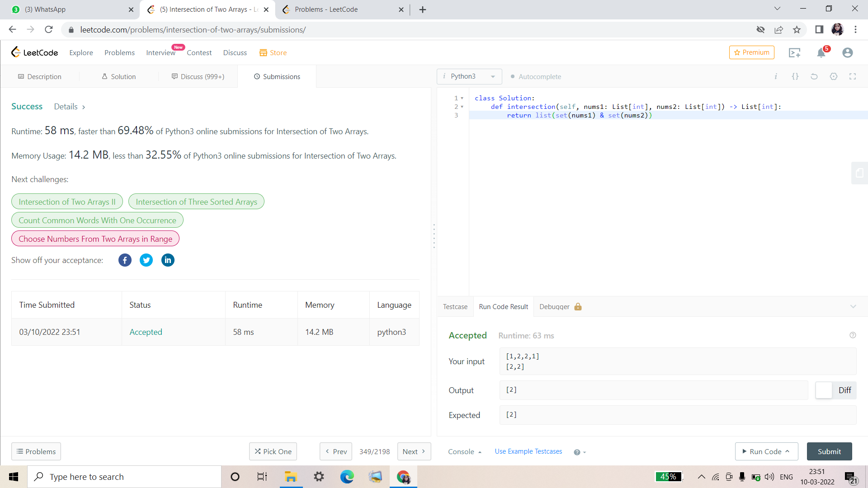868x488 pixels.
Task: Open the notes side panel icon
Action: point(859,173)
